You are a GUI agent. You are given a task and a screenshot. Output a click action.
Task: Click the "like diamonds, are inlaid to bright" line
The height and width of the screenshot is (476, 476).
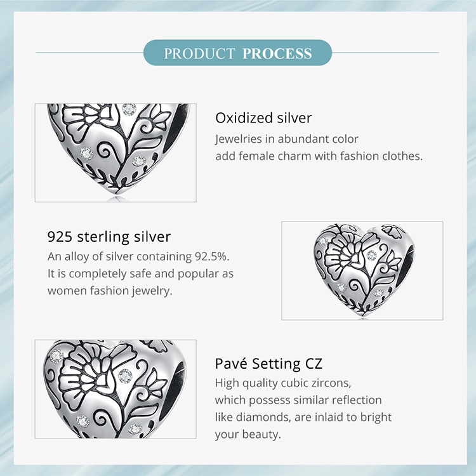click(303, 418)
